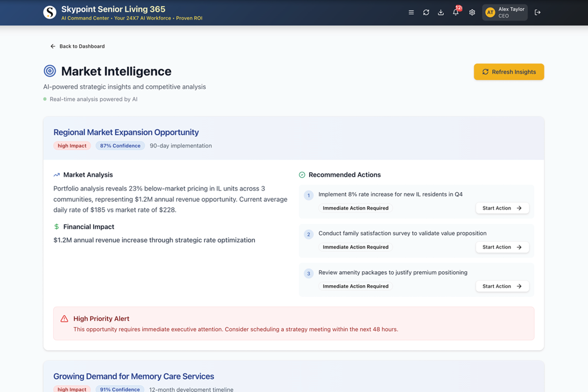This screenshot has height=392, width=588.
Task: Open notifications bell with 12 badge
Action: 456,12
